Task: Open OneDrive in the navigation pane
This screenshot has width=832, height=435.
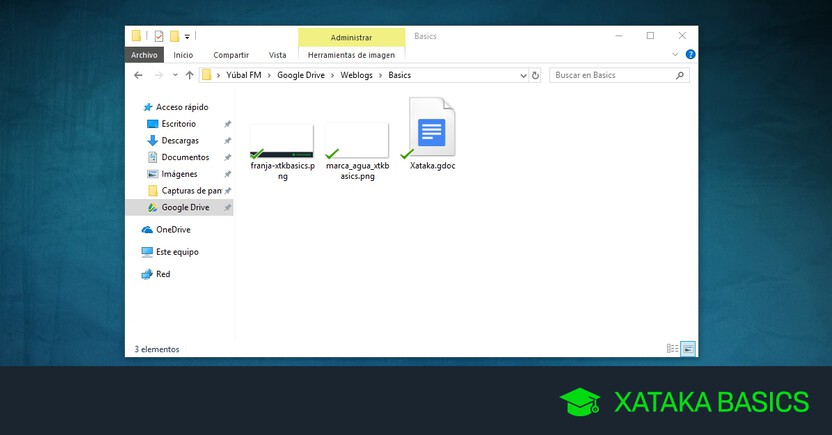Action: pos(172,230)
